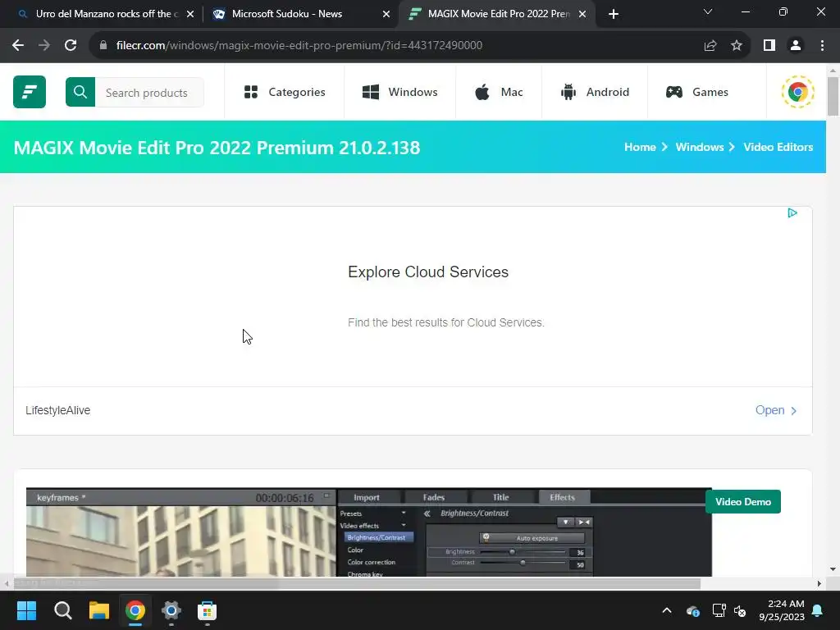Open a new browser tab
The image size is (840, 630).
click(x=614, y=15)
